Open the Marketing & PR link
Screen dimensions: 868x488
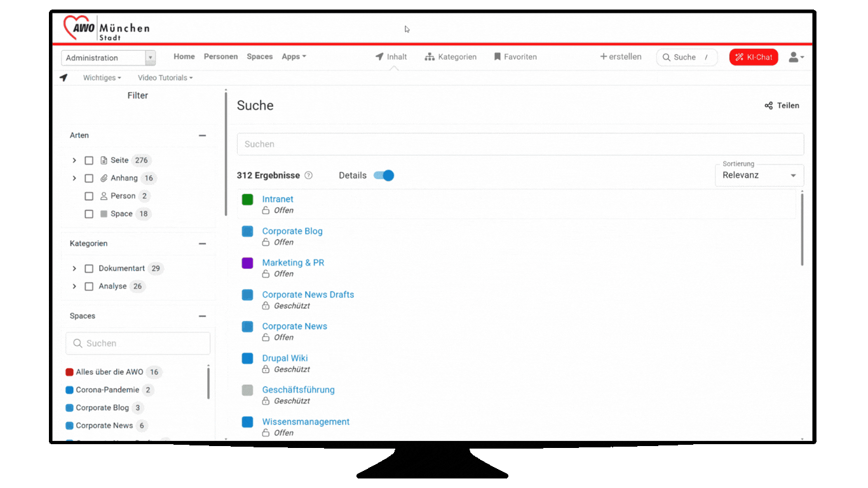[x=293, y=262]
